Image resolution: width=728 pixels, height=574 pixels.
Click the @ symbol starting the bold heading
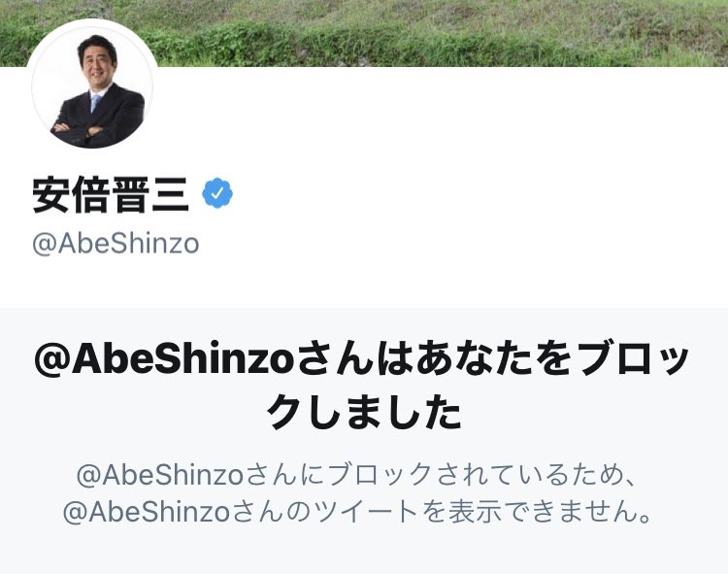[x=51, y=360]
